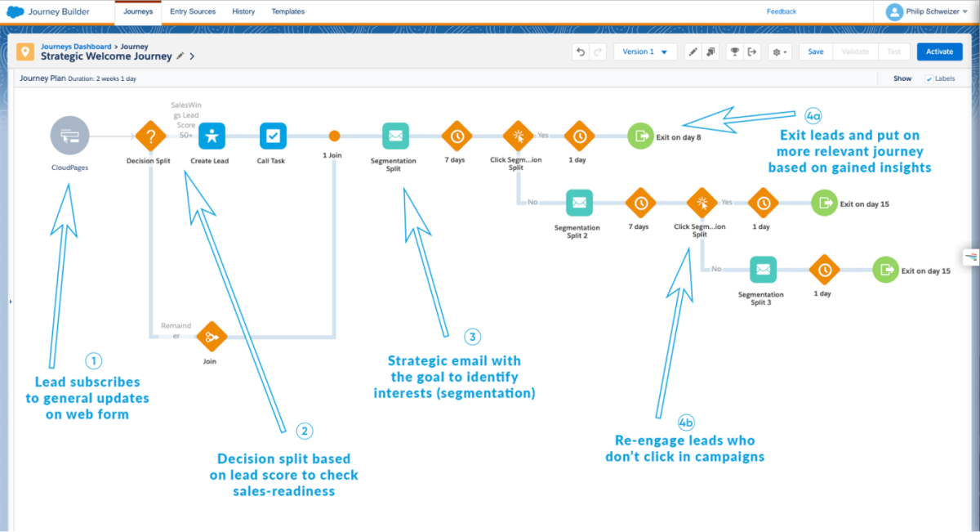Click the Journey Plan Duration text
The height and width of the screenshot is (532, 980).
point(78,79)
